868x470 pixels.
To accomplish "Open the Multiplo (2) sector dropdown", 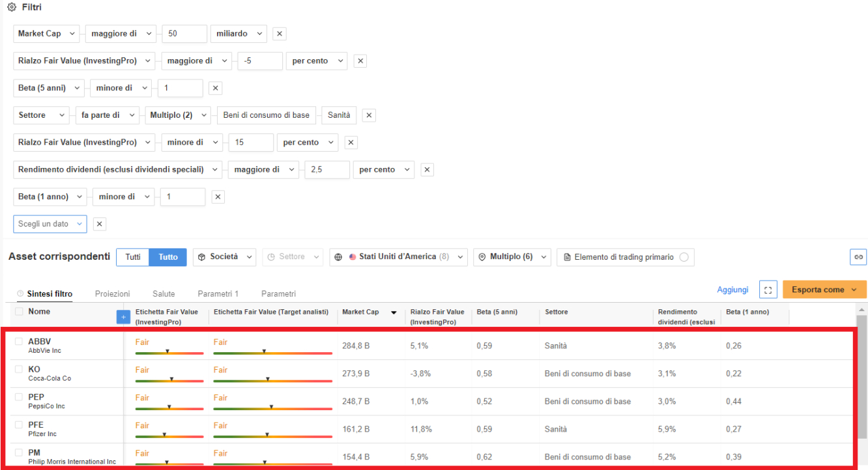I will [x=178, y=115].
